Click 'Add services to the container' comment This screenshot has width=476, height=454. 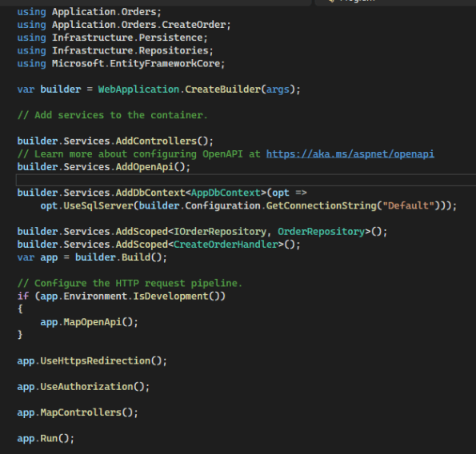click(112, 115)
